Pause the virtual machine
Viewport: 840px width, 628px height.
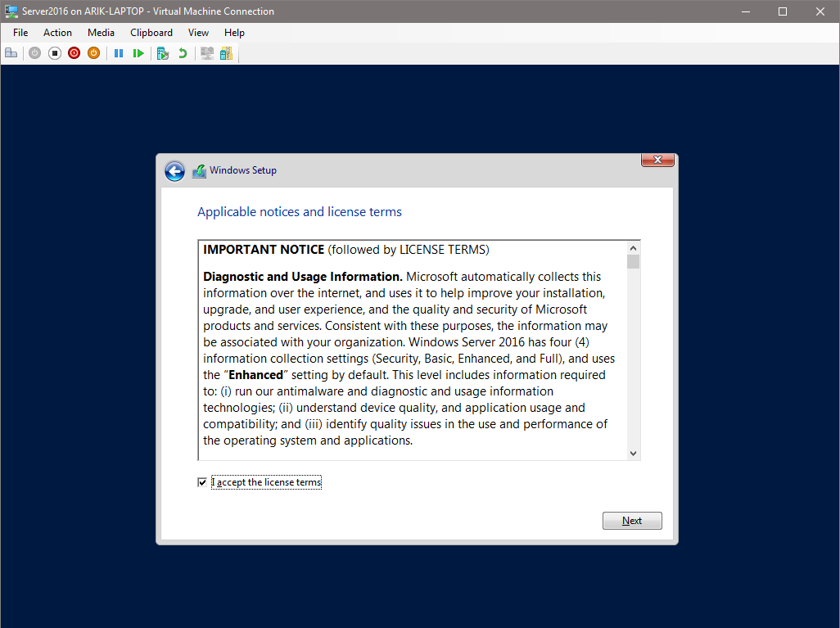(119, 53)
